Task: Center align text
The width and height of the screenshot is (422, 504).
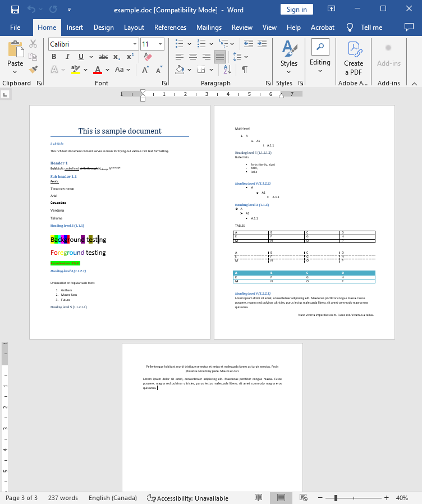Action: (x=193, y=57)
